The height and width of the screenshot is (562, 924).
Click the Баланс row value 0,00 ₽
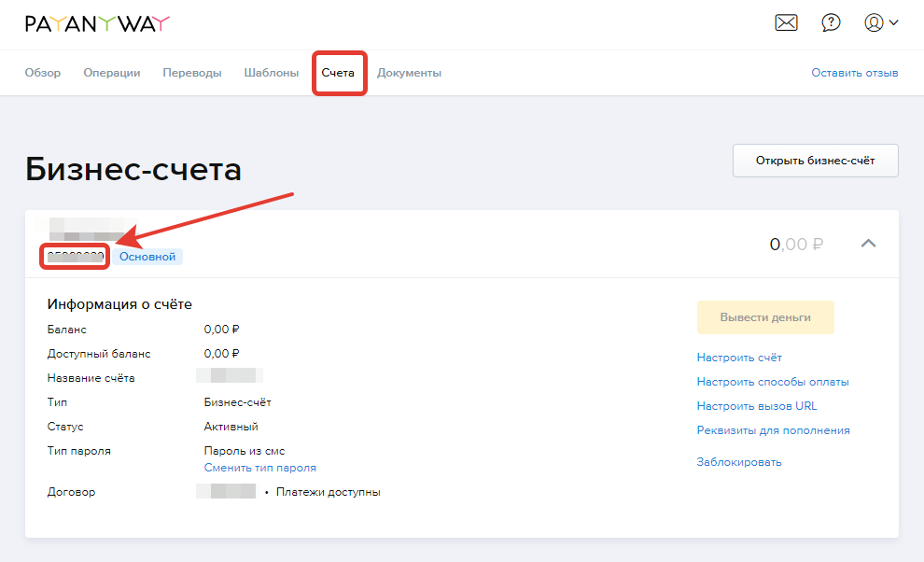221,329
